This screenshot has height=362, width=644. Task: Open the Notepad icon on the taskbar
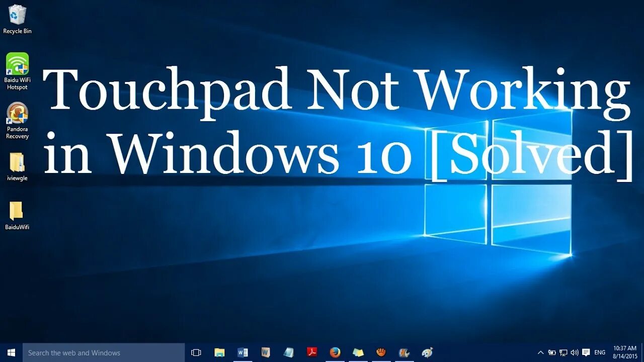click(289, 352)
